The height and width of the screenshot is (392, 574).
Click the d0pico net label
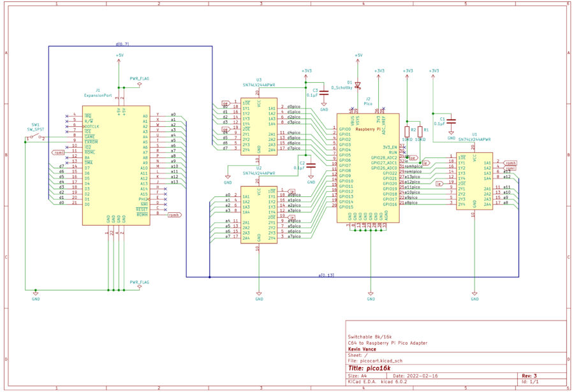point(293,106)
